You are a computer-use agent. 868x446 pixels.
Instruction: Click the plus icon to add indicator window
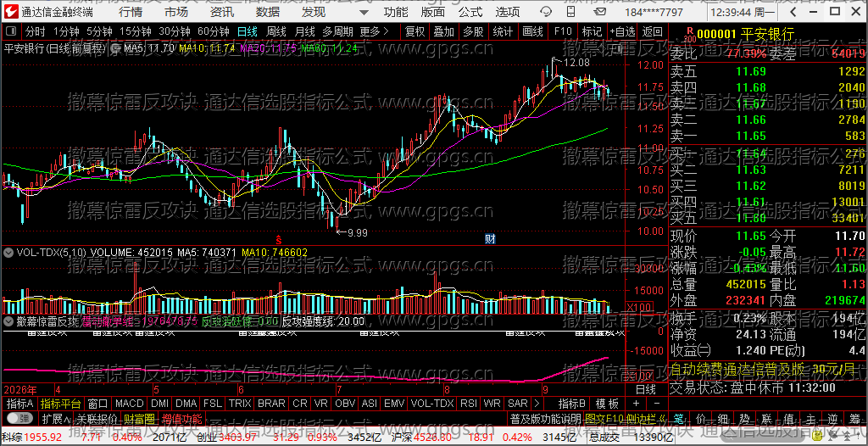coord(636,403)
